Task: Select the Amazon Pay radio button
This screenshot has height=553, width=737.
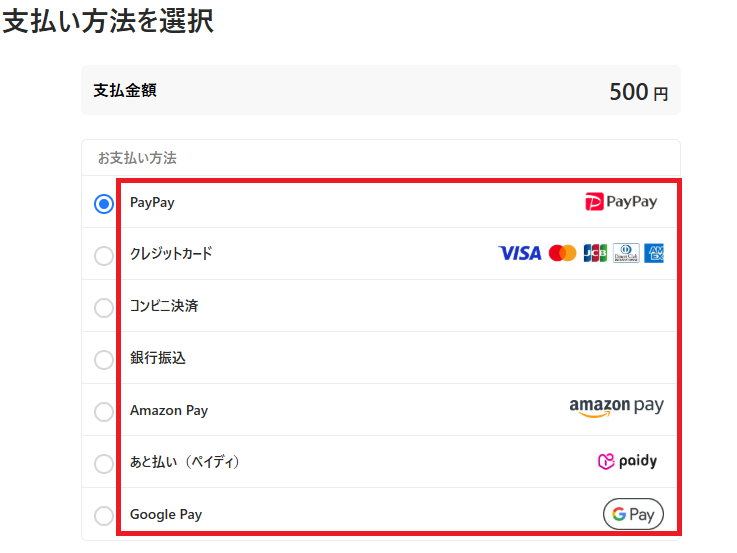Action: point(104,412)
